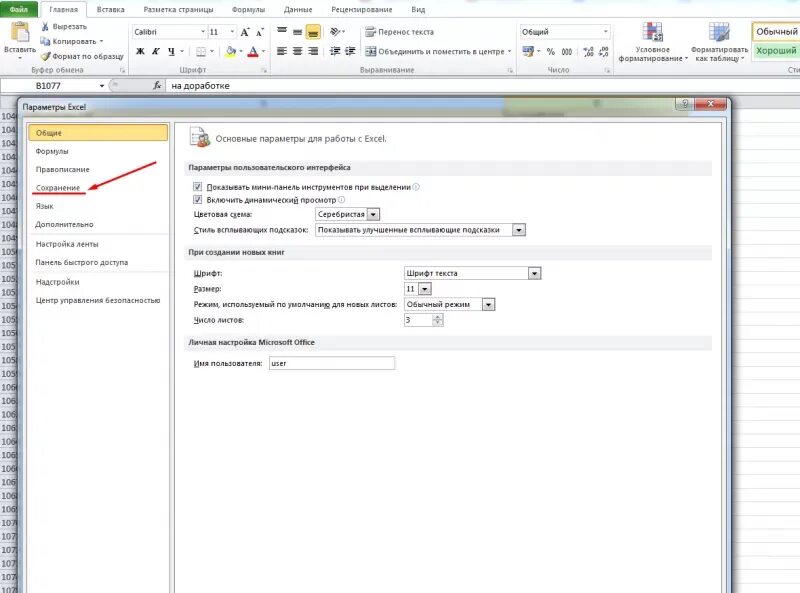Switch to the Данные ribbon tab

(x=298, y=9)
